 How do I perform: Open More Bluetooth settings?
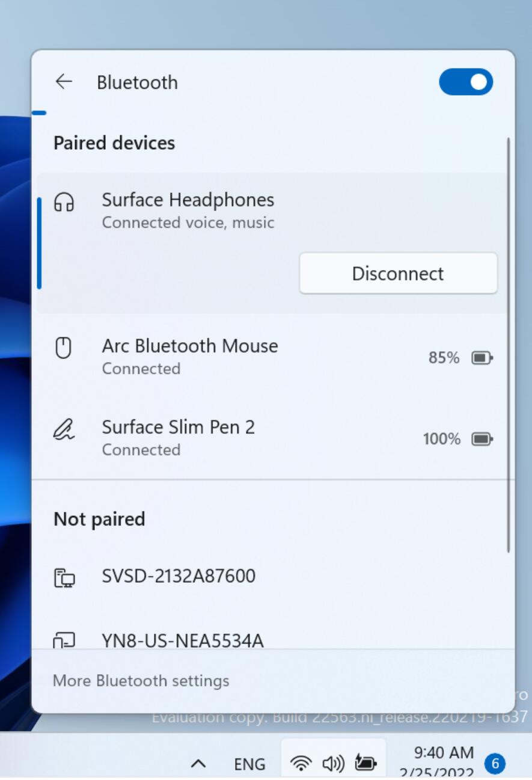point(141,681)
